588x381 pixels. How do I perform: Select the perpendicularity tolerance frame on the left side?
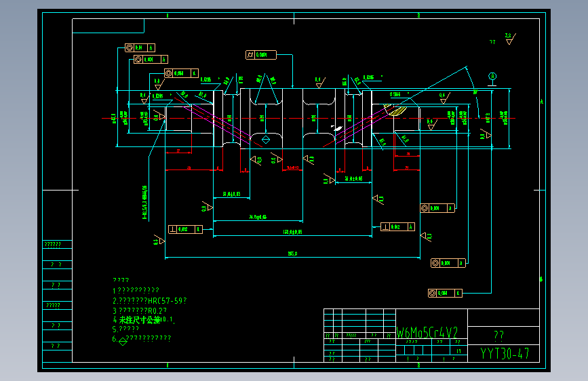(185, 229)
